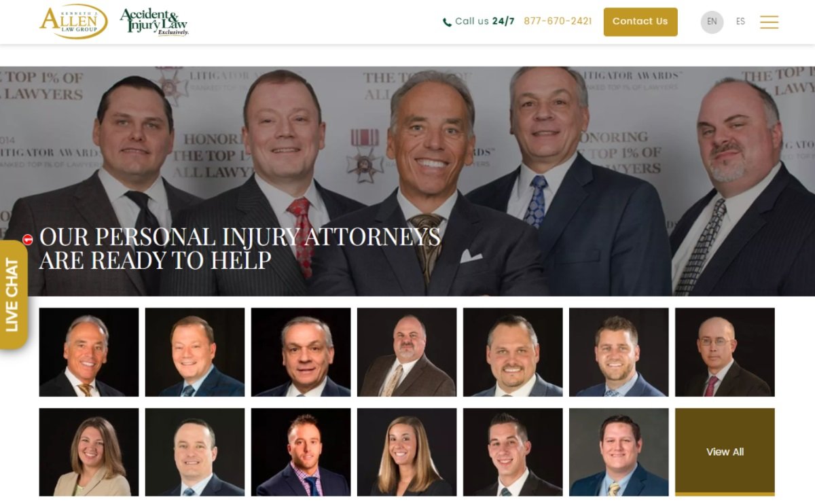Open the hamburger menu icon
Screen dimensions: 815x504
769,22
